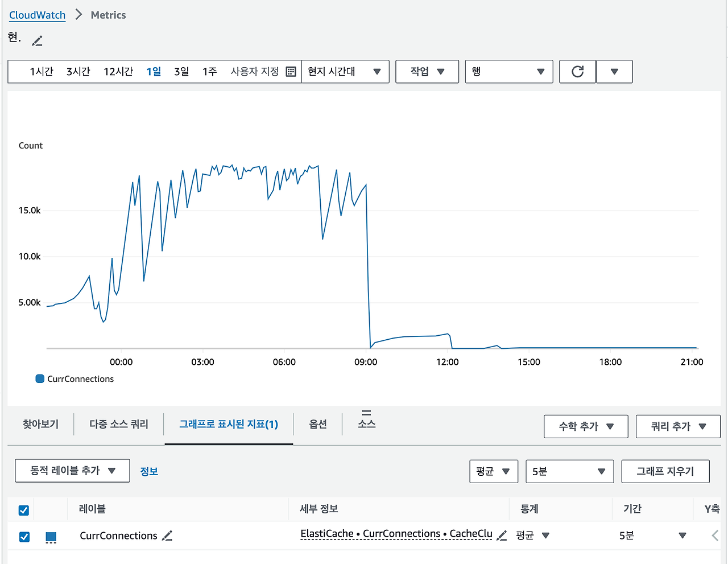Edit metric details pencil beside CacheClu
728x564 pixels.
(502, 536)
